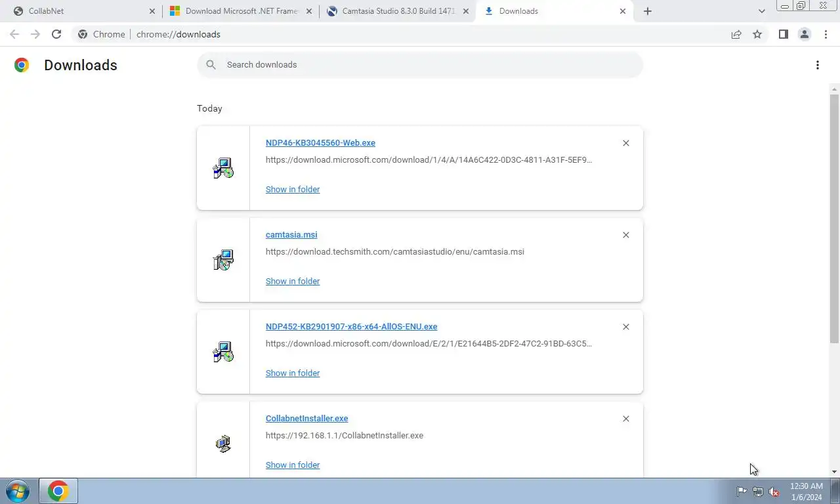Close the Microsoft .NET Framework tab

pyautogui.click(x=309, y=11)
